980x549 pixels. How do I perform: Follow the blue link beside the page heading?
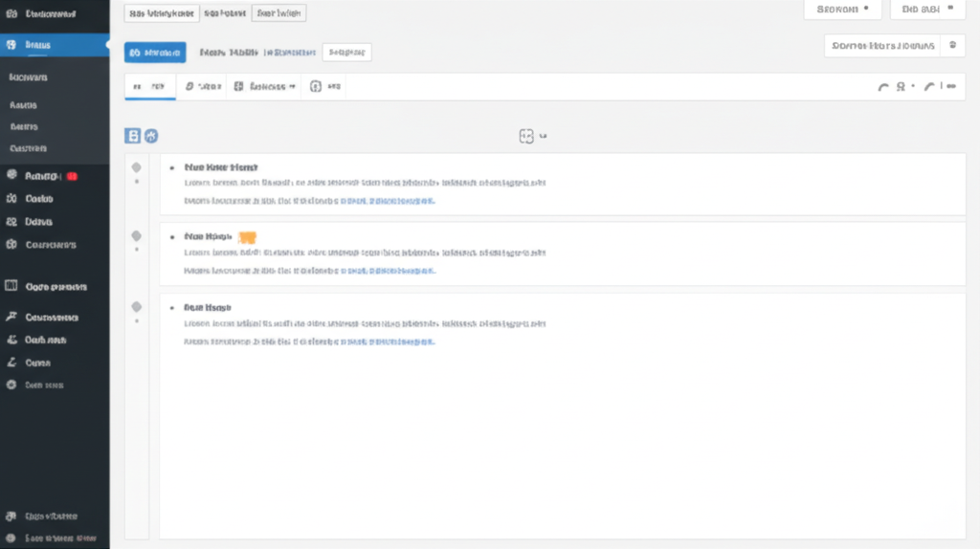point(289,53)
